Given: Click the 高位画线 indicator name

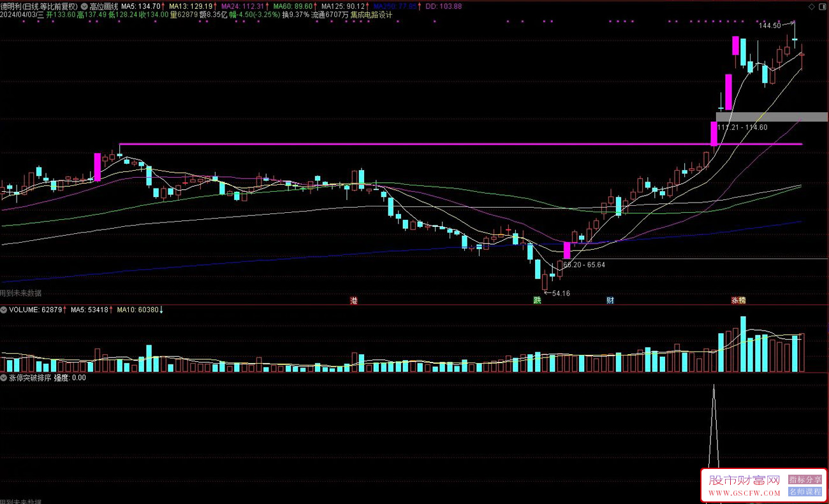Looking at the screenshot, I should (103, 6).
